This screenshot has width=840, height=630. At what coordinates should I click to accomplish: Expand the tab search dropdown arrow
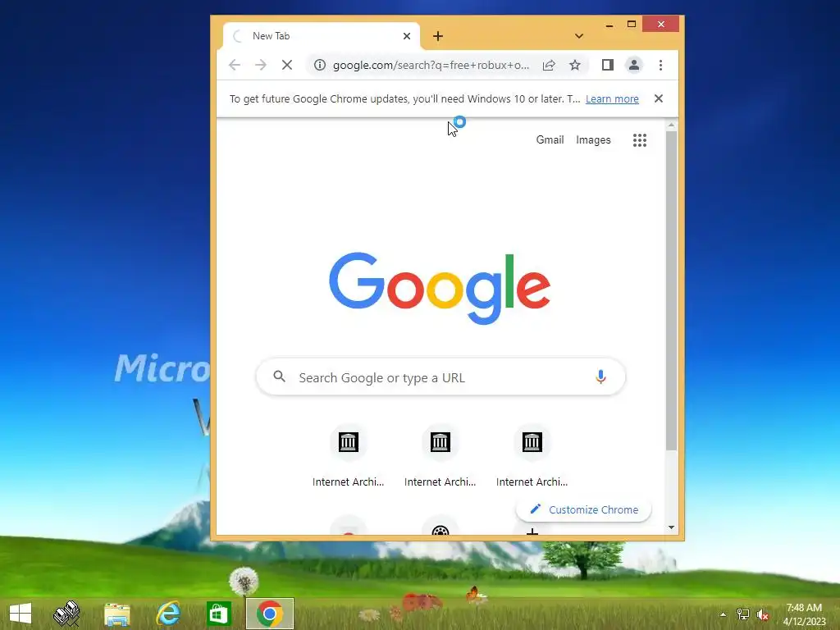[578, 36]
